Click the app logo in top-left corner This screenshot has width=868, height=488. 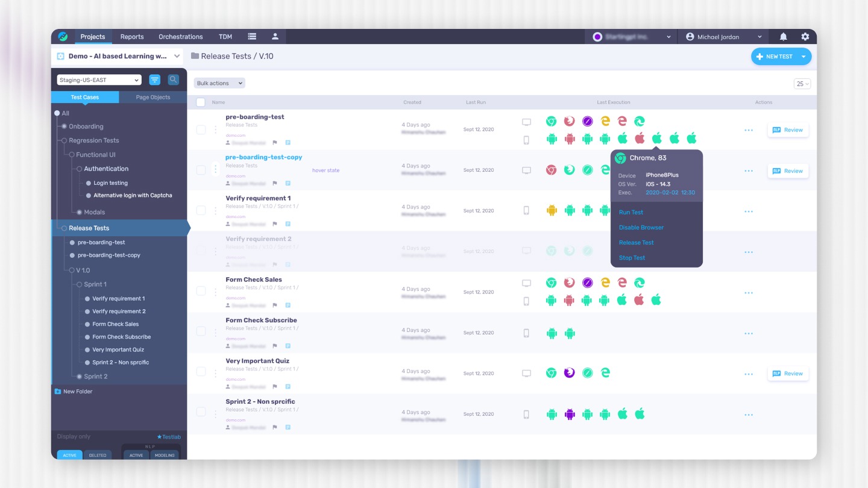click(x=63, y=37)
